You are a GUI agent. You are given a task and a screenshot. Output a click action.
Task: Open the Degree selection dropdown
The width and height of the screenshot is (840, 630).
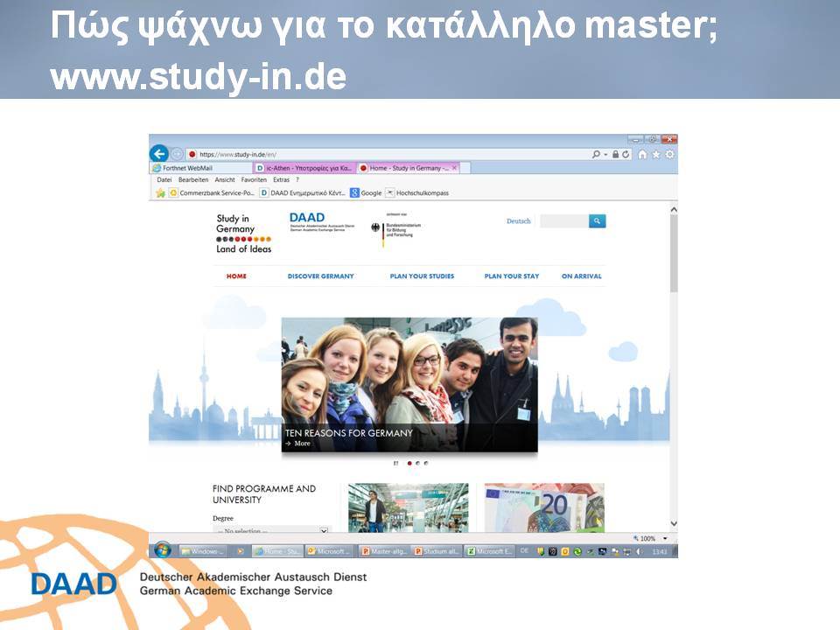pyautogui.click(x=271, y=530)
